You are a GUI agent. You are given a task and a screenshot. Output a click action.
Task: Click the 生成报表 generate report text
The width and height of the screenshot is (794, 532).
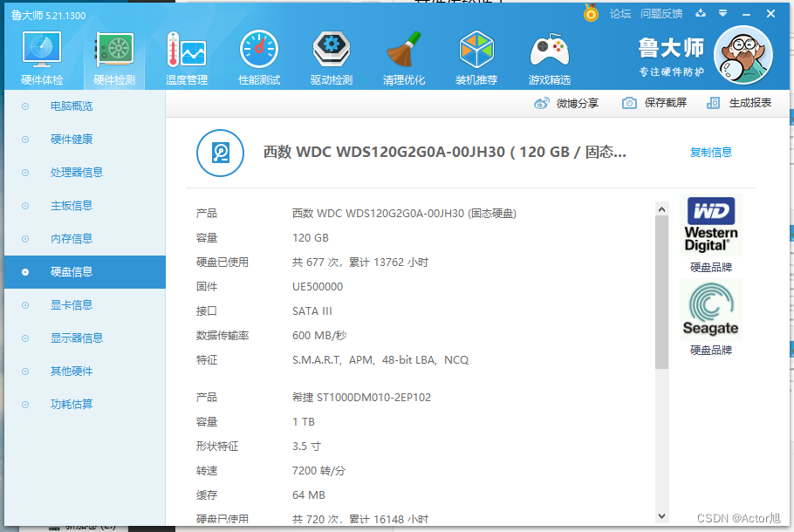[x=750, y=103]
